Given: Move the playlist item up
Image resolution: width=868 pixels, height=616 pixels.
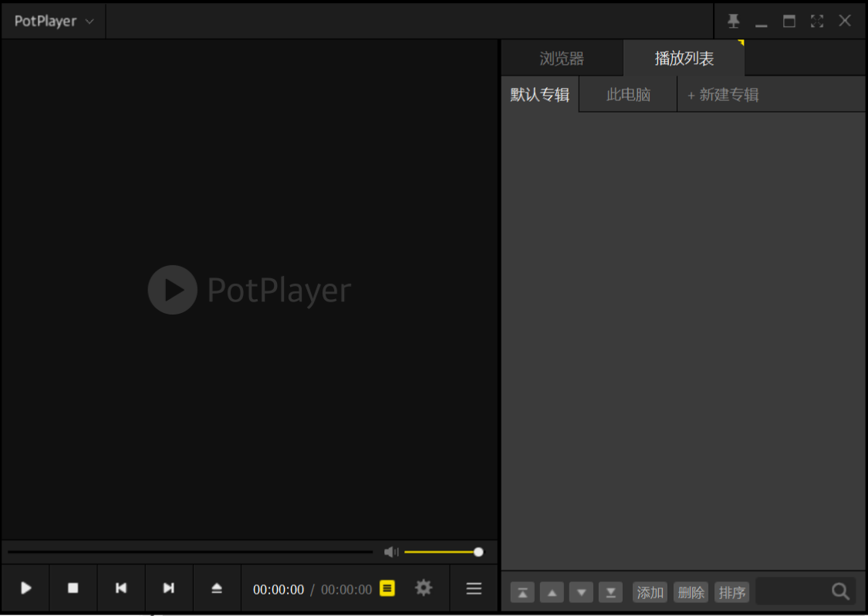Looking at the screenshot, I should click(x=552, y=592).
